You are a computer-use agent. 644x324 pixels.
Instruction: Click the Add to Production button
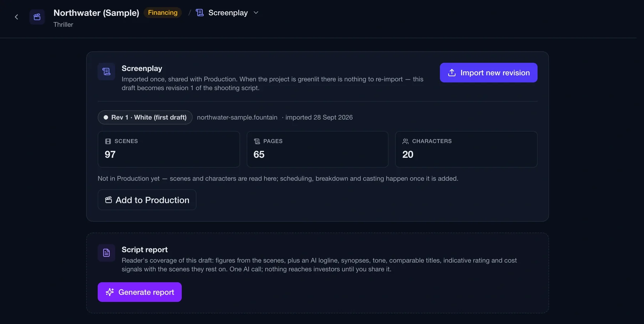pyautogui.click(x=147, y=200)
